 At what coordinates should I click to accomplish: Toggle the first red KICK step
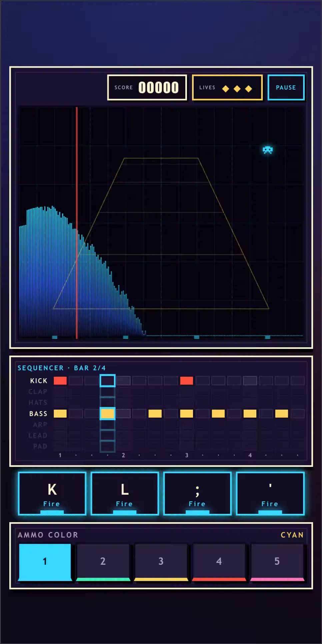coord(60,381)
